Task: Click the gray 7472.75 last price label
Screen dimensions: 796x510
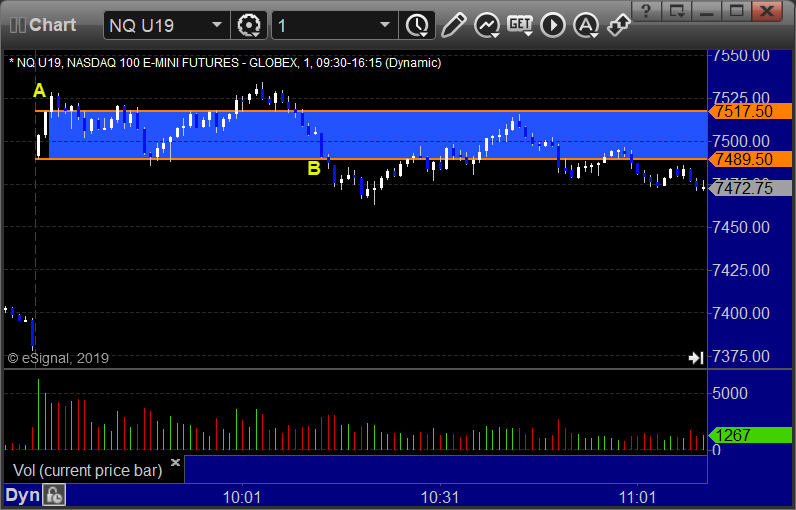Action: pyautogui.click(x=750, y=188)
